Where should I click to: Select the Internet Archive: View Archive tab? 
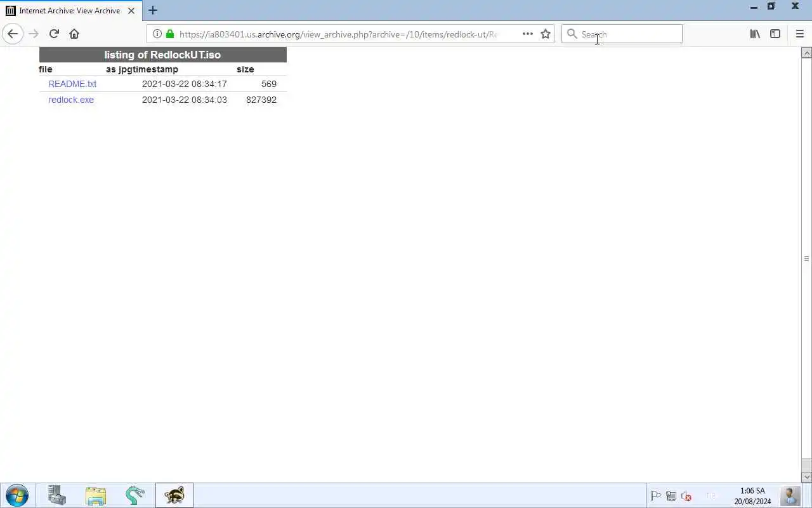coord(70,10)
